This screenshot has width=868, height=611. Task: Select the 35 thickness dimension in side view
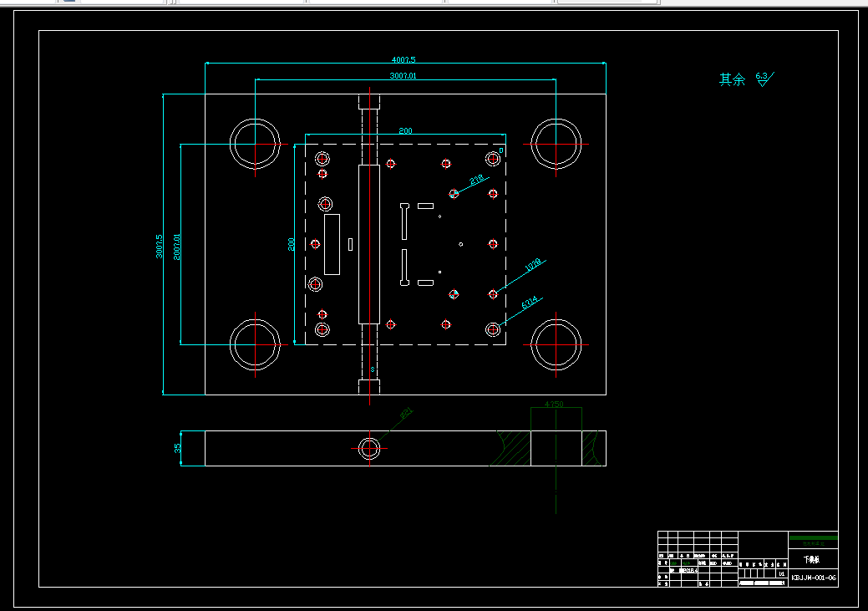(178, 447)
